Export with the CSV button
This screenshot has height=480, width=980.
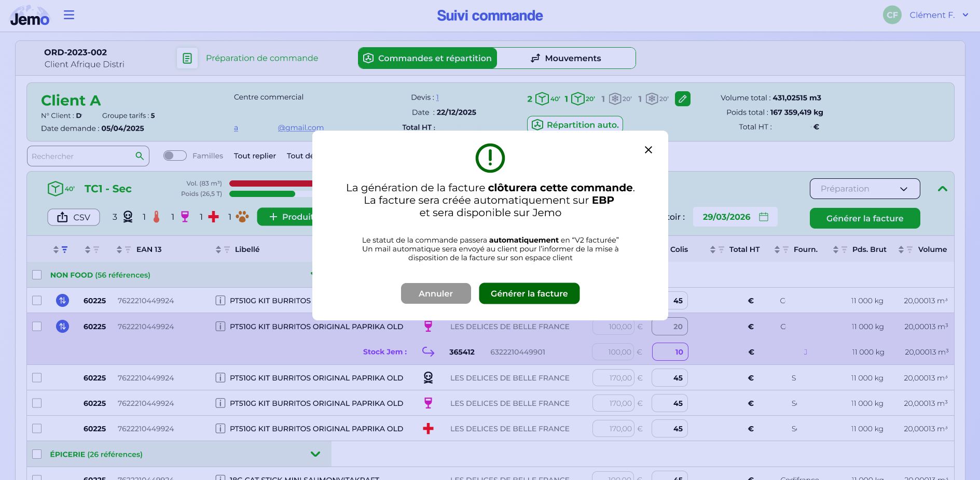click(74, 217)
